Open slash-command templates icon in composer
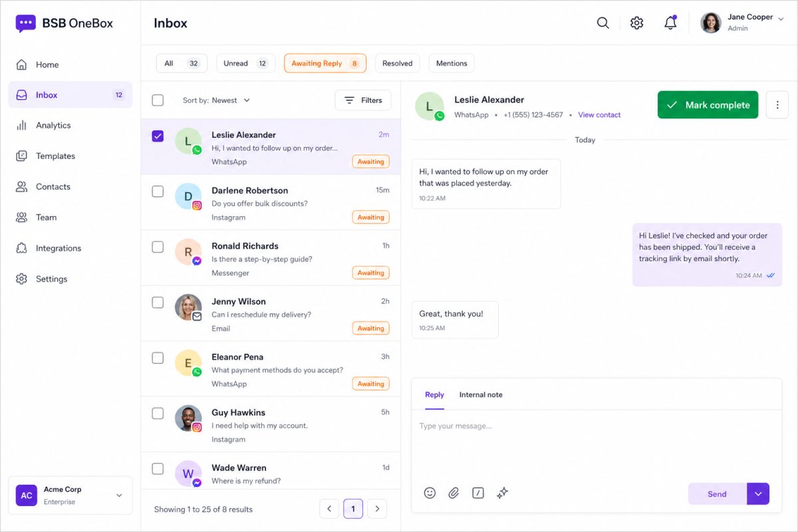 pyautogui.click(x=477, y=493)
